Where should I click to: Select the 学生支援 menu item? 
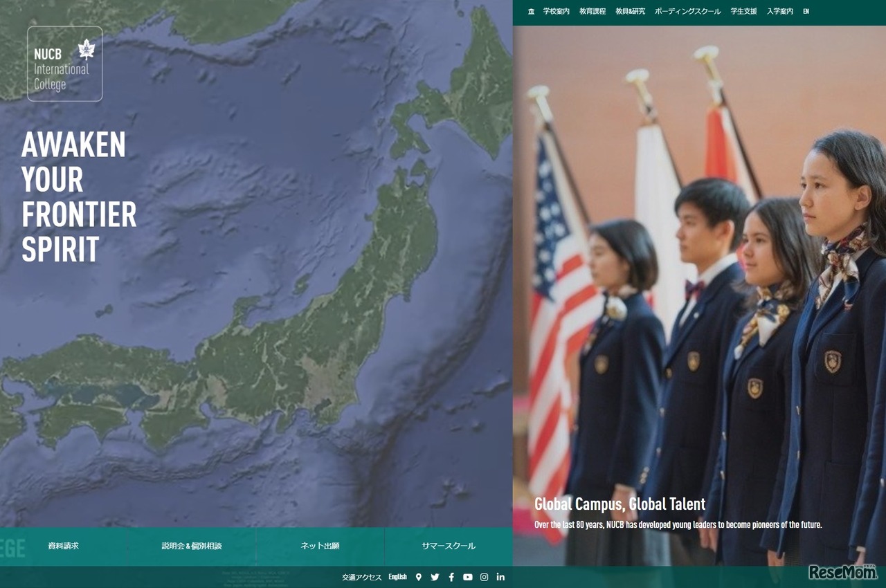tap(743, 12)
